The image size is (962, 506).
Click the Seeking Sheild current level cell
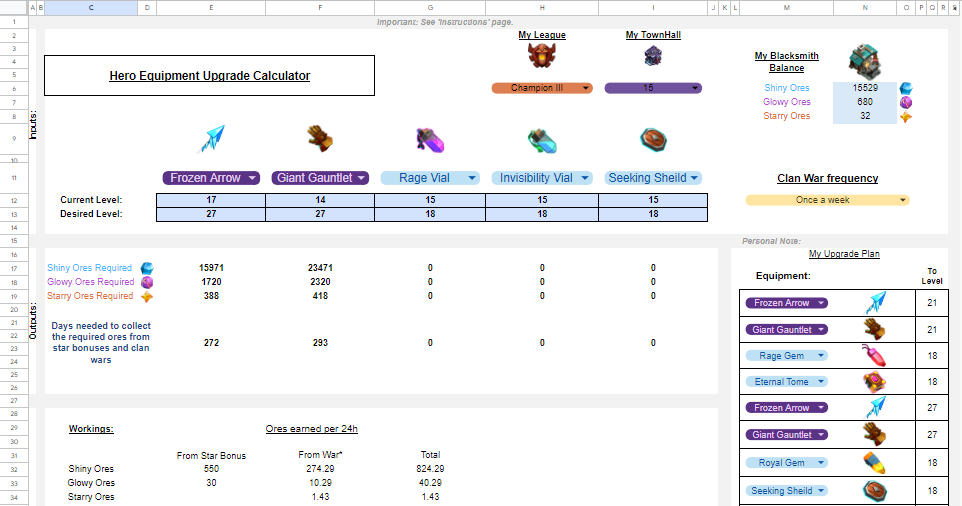pyautogui.click(x=653, y=200)
